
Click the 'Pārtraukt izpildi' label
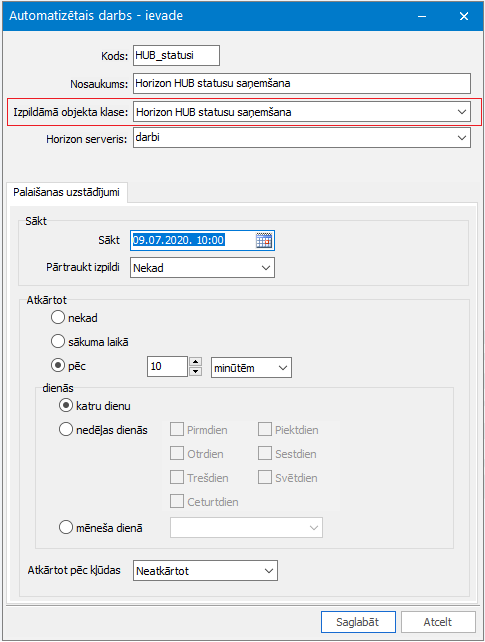click(83, 267)
